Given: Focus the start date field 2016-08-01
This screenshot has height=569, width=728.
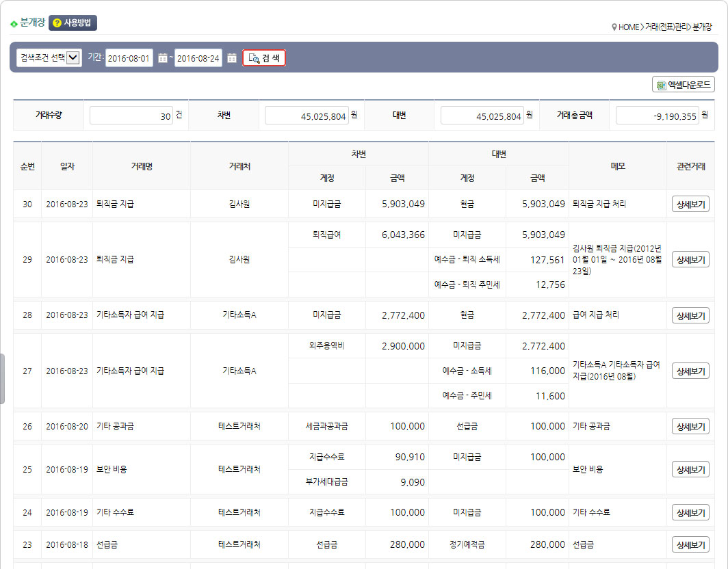Looking at the screenshot, I should coord(129,58).
